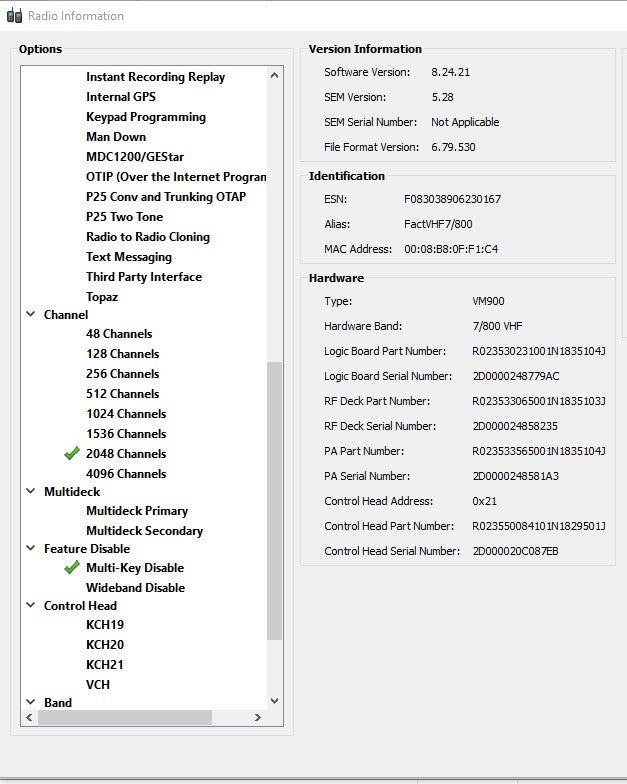Collapse the Channel category
627x784 pixels.
(x=30, y=314)
